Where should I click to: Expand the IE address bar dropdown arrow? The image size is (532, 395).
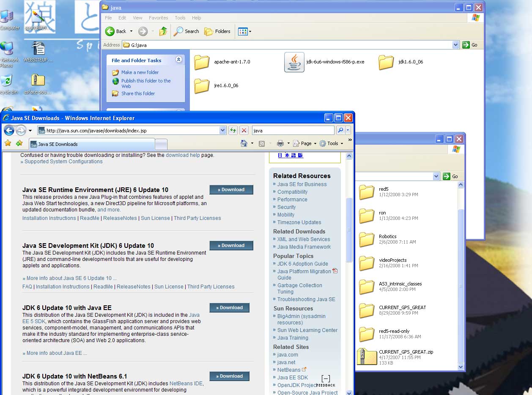coord(223,131)
